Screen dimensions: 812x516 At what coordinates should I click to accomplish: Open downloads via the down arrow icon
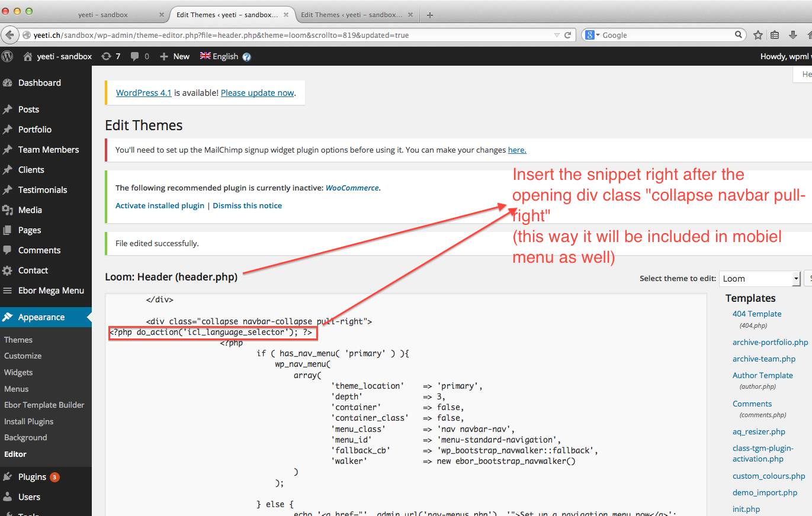[x=792, y=35]
